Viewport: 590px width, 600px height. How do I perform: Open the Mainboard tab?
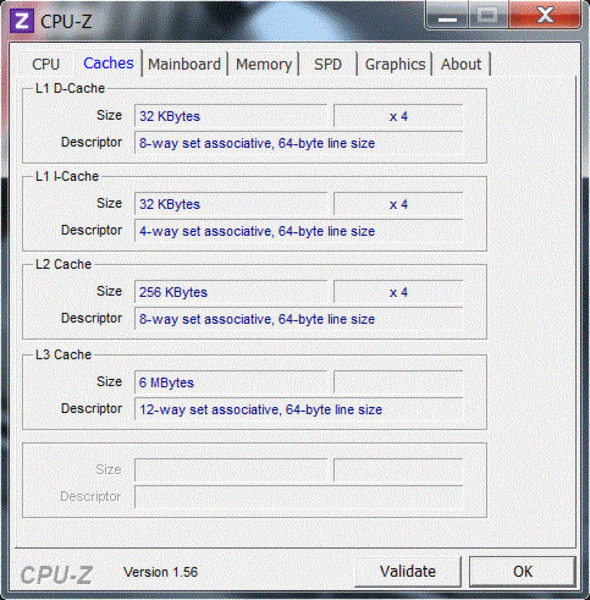coord(184,64)
